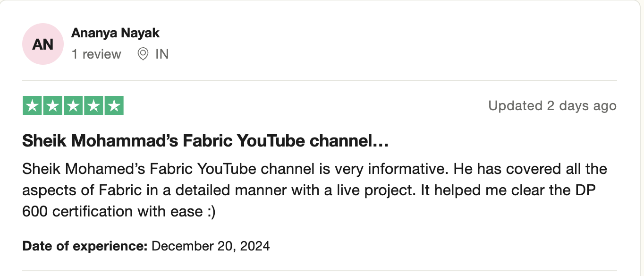The height and width of the screenshot is (276, 644).
Task: Click the "Updated 2 days ago" timestamp
Action: click(x=552, y=106)
